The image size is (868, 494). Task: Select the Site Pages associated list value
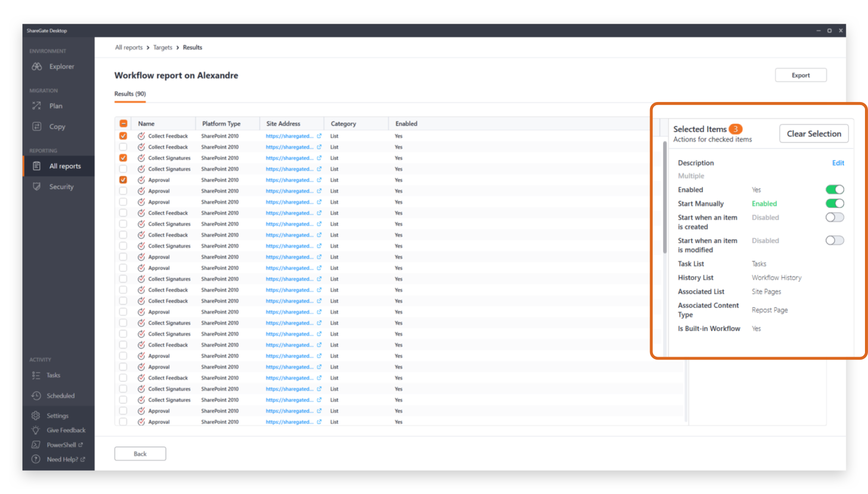tap(766, 292)
